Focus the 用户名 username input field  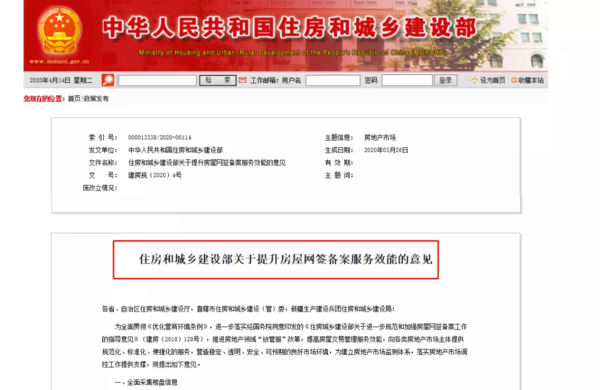point(333,80)
